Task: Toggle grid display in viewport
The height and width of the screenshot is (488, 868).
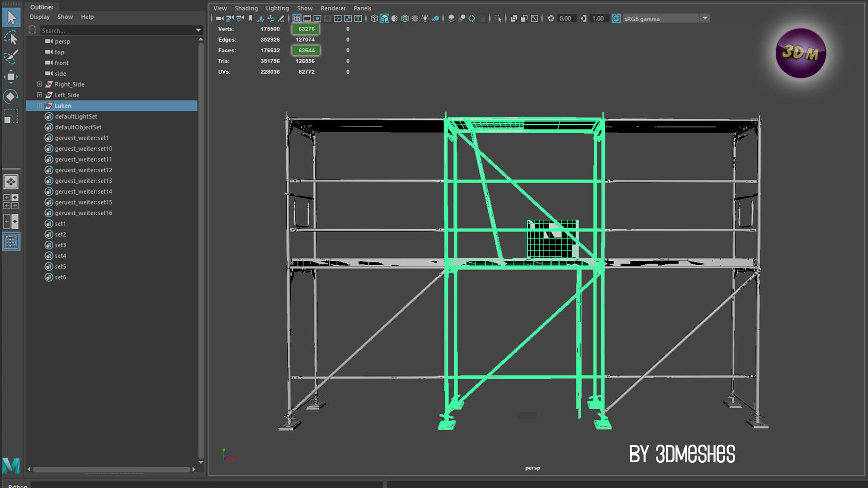Action: [x=297, y=19]
